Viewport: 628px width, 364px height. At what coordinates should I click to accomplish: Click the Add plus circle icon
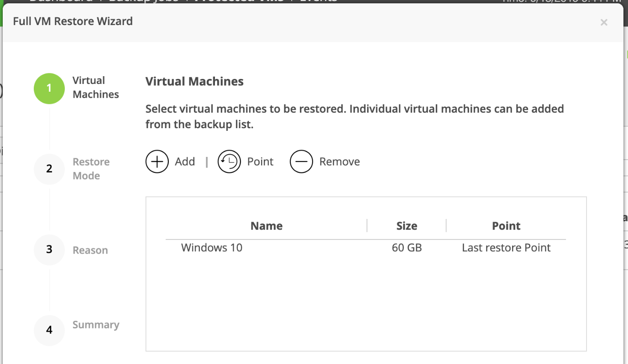click(157, 161)
